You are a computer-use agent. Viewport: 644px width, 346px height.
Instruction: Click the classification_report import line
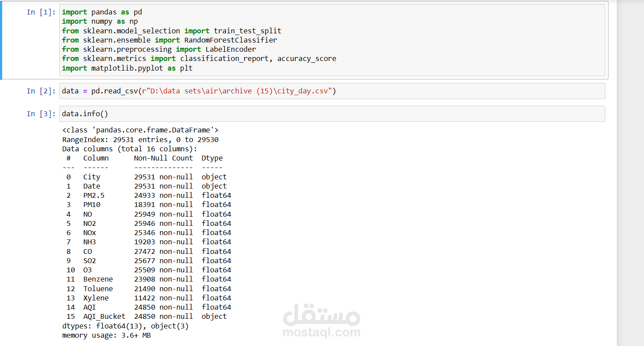[x=199, y=58]
